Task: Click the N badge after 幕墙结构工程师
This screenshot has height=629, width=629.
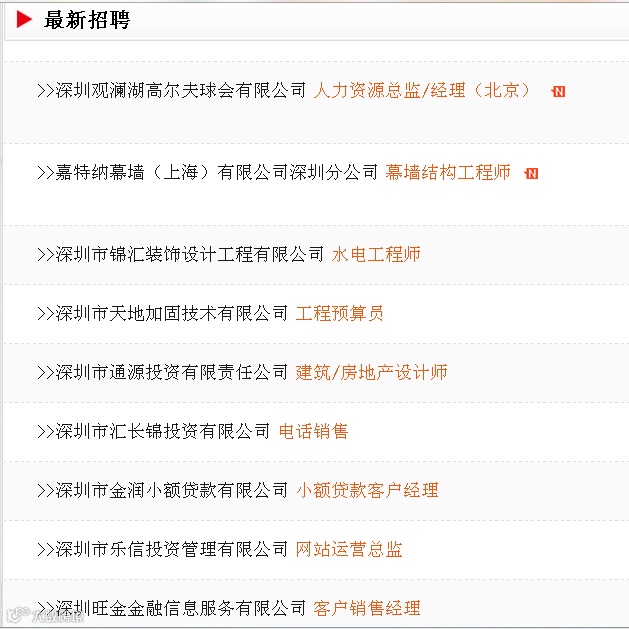Action: (x=531, y=173)
